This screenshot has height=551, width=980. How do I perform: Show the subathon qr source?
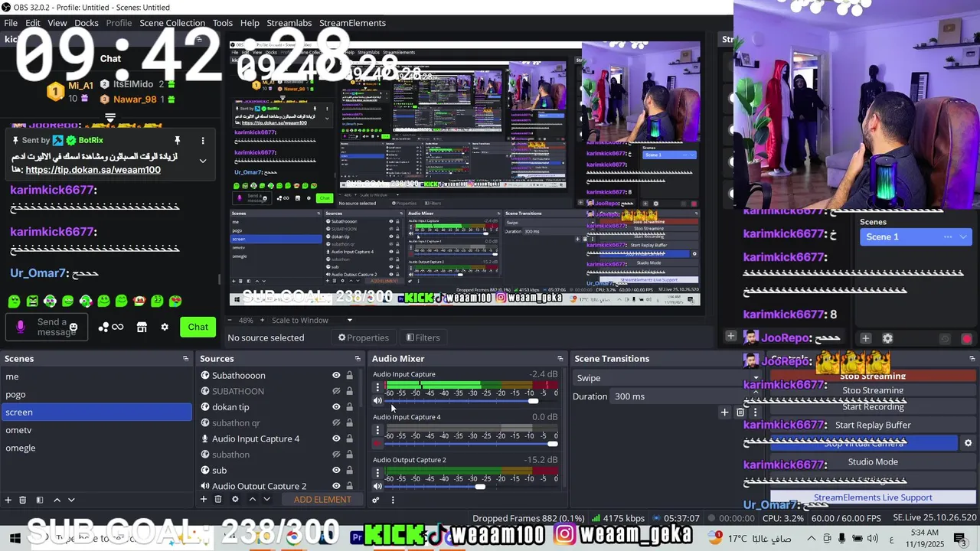click(x=335, y=422)
